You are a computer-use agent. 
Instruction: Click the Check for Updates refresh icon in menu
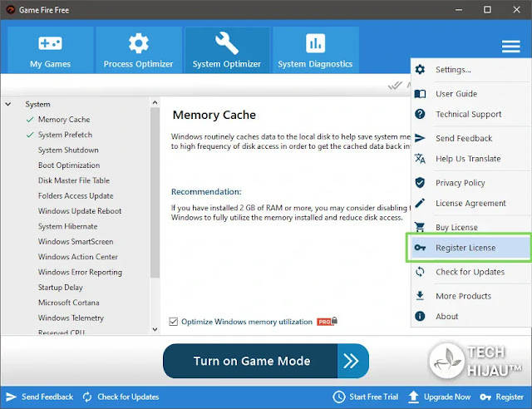pos(420,272)
